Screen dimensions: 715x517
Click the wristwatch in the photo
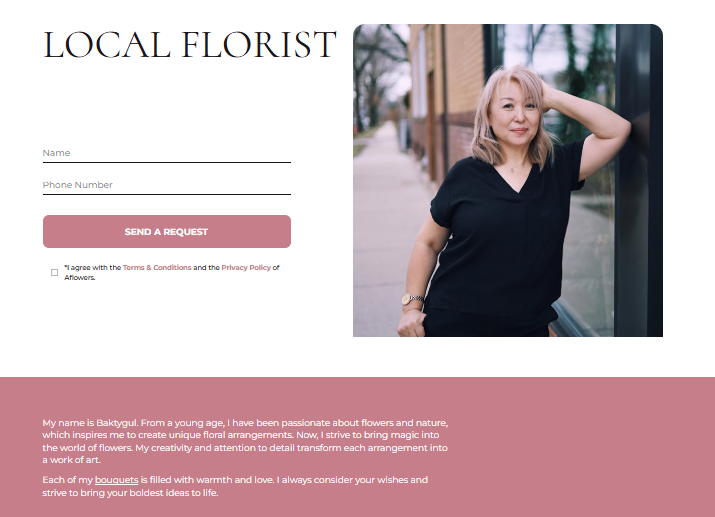click(x=411, y=300)
